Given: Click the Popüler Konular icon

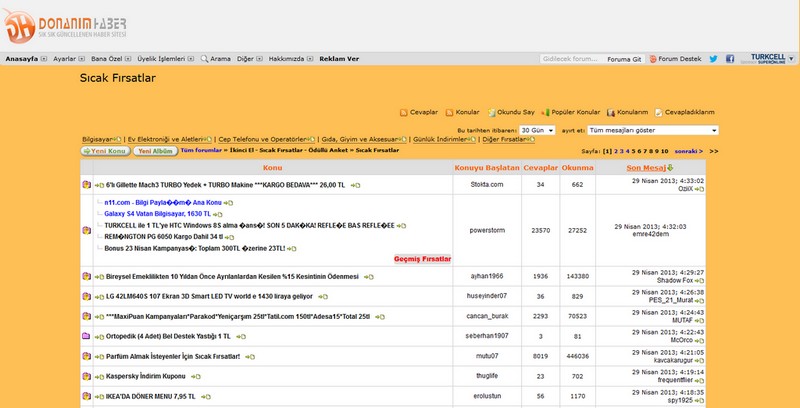Looking at the screenshot, I should point(545,113).
